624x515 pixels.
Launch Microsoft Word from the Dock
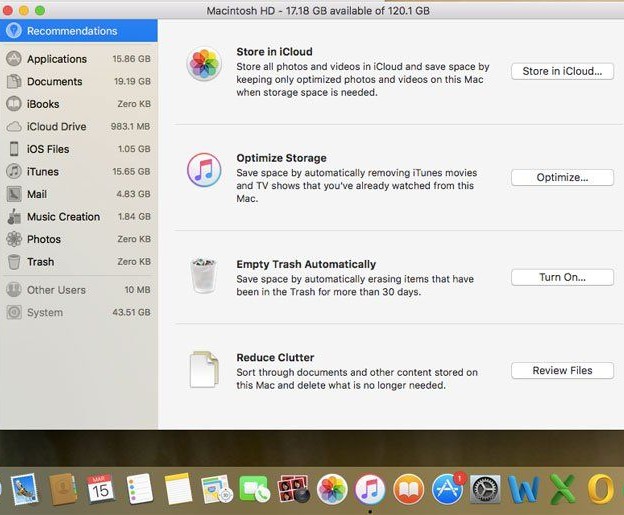click(x=524, y=489)
